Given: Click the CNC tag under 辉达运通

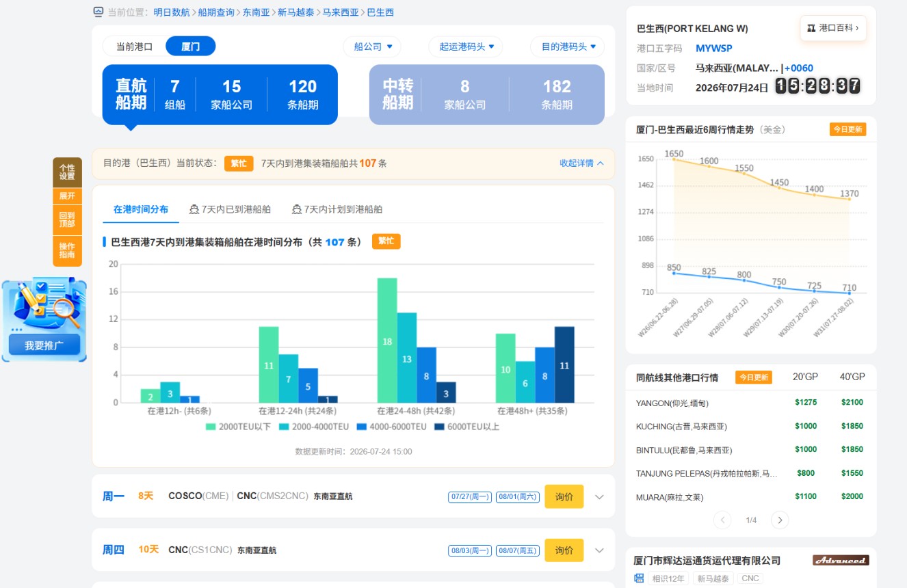Looking at the screenshot, I should 750,578.
